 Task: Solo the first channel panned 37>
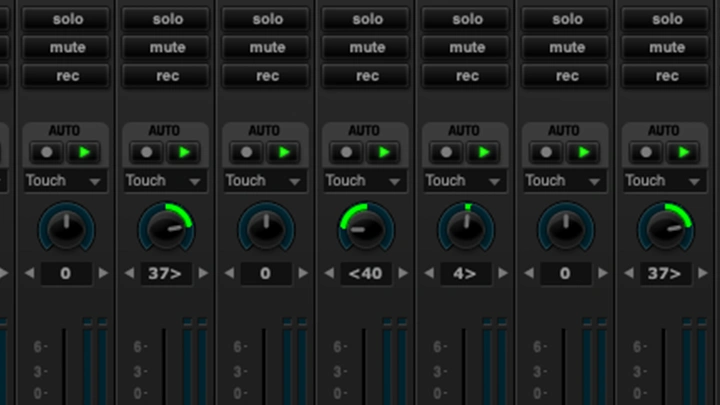[x=166, y=19]
